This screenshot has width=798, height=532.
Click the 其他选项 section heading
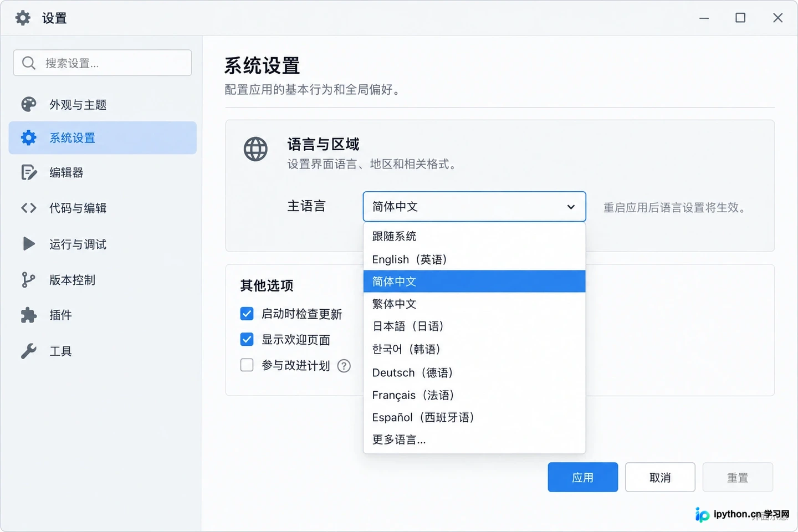click(x=267, y=285)
